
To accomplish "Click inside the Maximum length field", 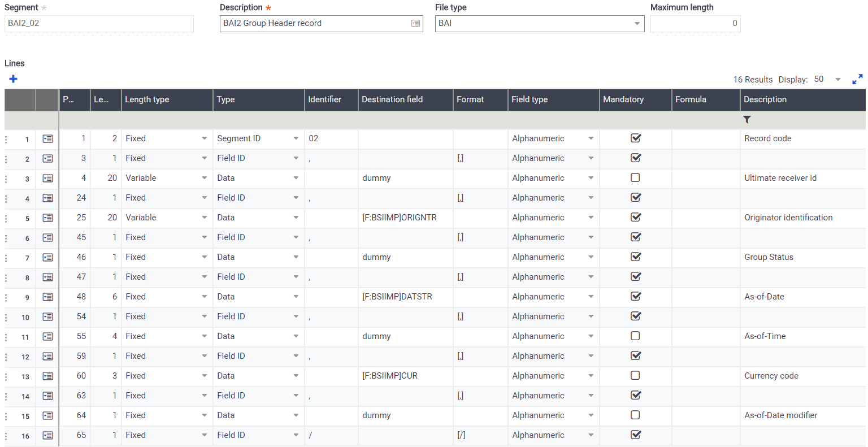I will tap(695, 24).
